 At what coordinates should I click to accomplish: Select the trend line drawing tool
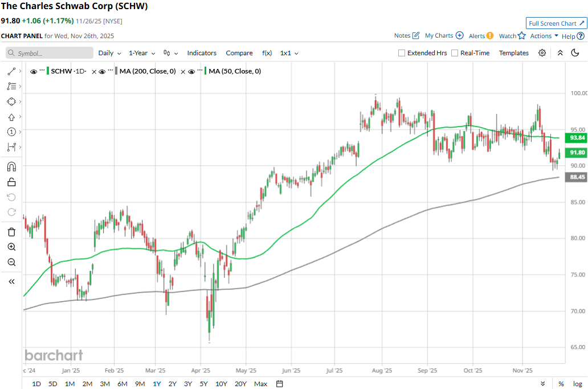tap(11, 72)
